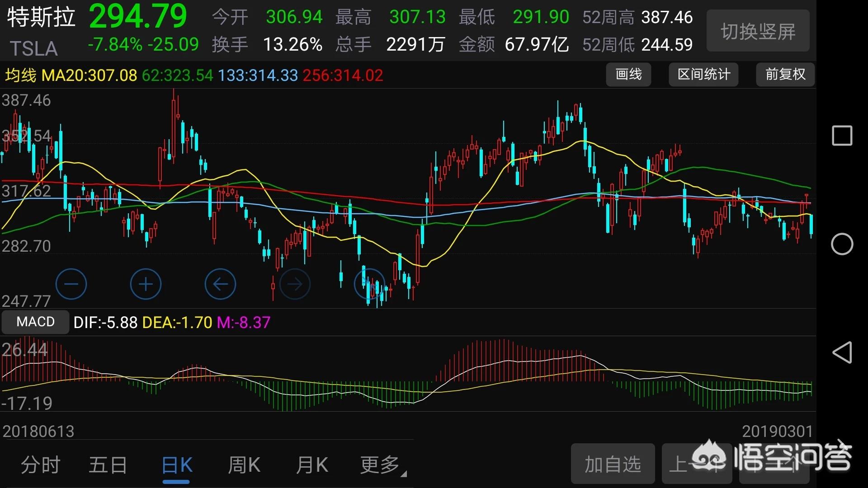Tap the -17.19 MACD axis label
Image resolution: width=868 pixels, height=488 pixels.
(27, 403)
